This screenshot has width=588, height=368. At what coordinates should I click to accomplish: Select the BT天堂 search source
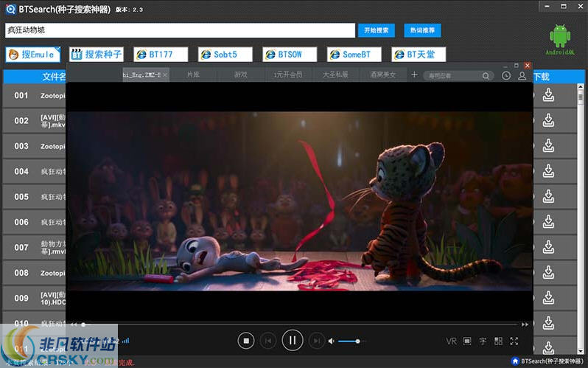pos(419,55)
